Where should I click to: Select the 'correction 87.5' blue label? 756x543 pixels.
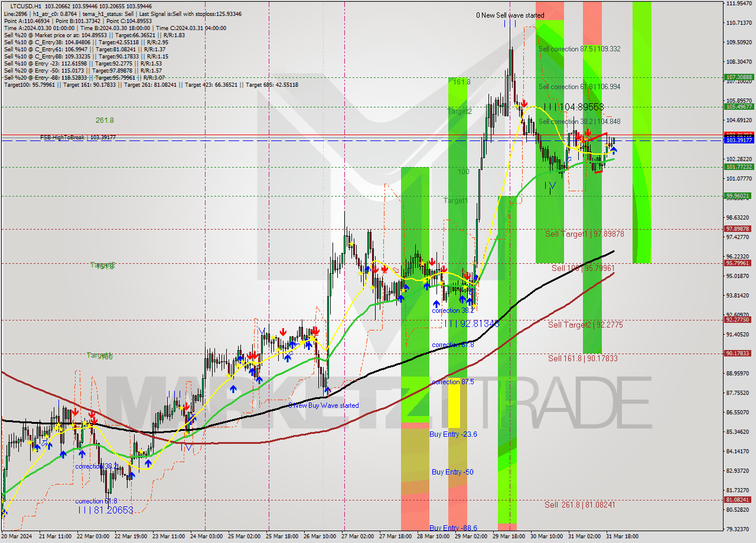(x=453, y=382)
